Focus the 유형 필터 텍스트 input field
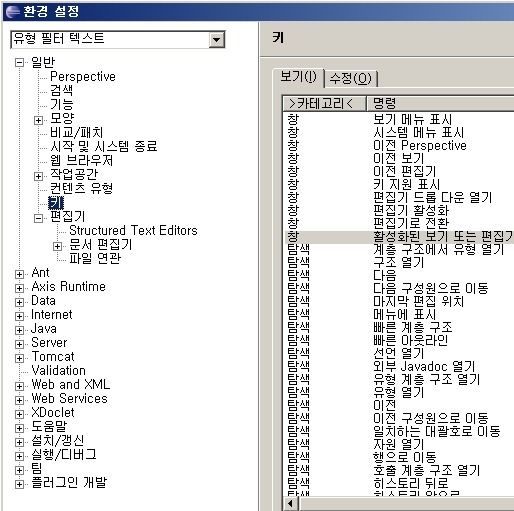The width and height of the screenshot is (514, 511). click(x=111, y=39)
